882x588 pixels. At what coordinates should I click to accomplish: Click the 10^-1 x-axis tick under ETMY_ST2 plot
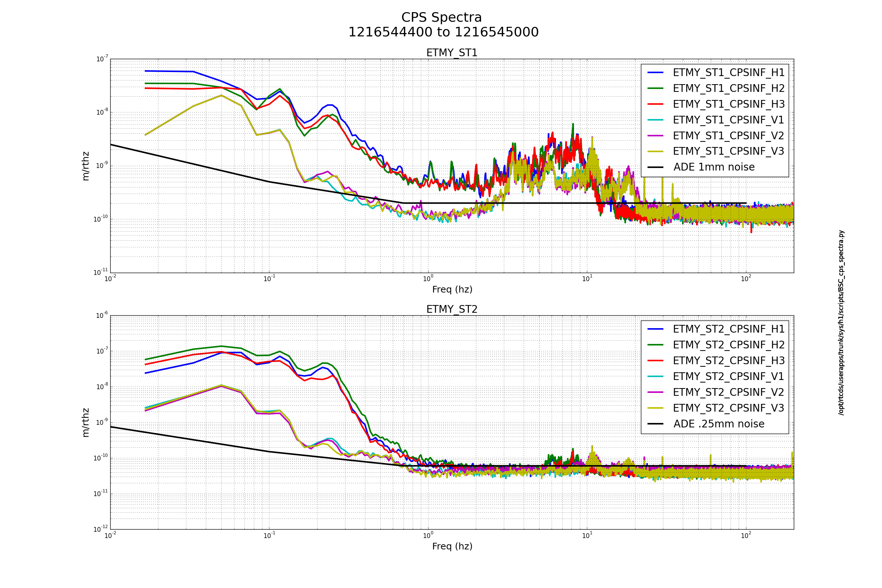(x=269, y=535)
